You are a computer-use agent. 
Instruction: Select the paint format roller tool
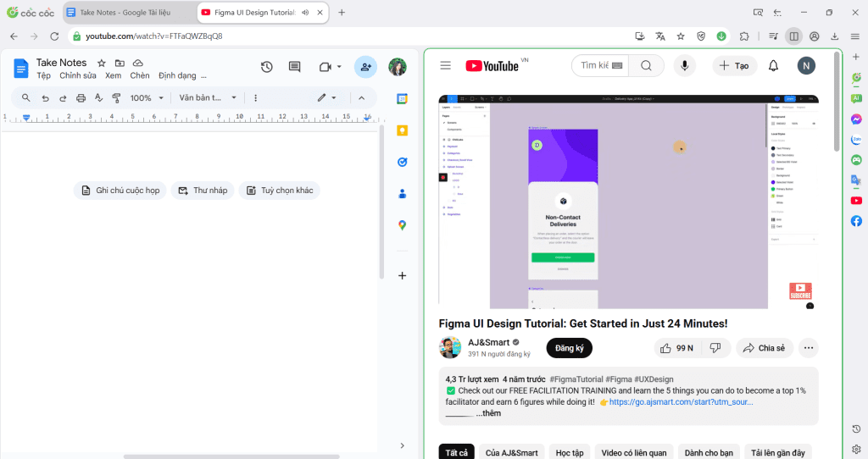[116, 98]
